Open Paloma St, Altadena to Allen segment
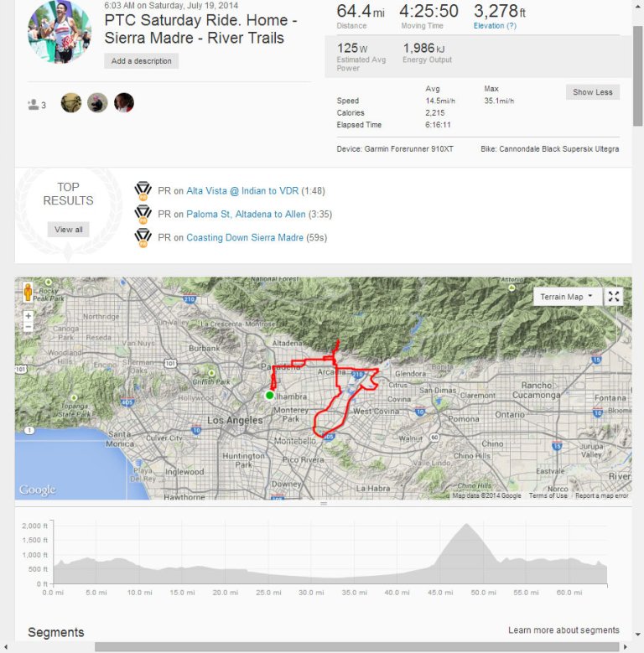The height and width of the screenshot is (653, 644). click(246, 215)
